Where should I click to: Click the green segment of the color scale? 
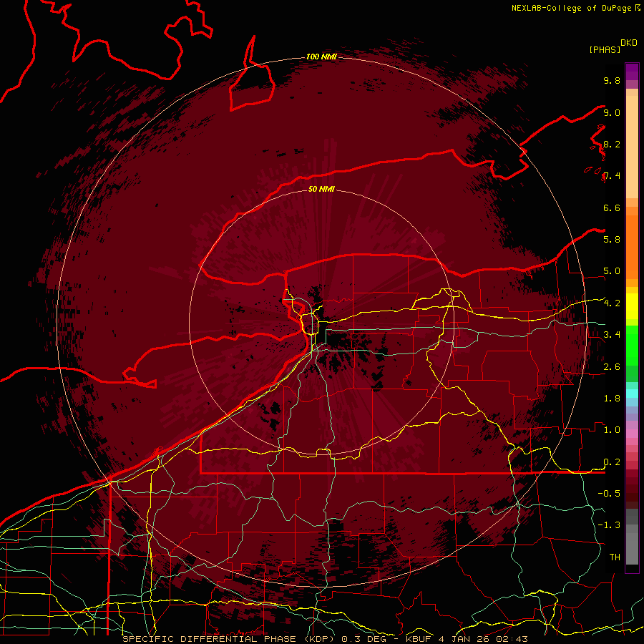pos(632,347)
